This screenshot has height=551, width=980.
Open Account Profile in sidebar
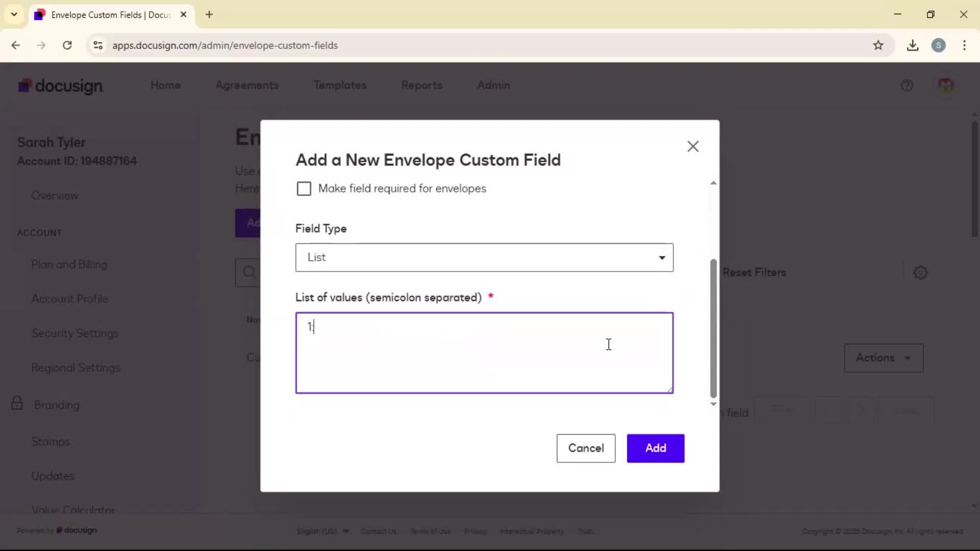(x=70, y=299)
